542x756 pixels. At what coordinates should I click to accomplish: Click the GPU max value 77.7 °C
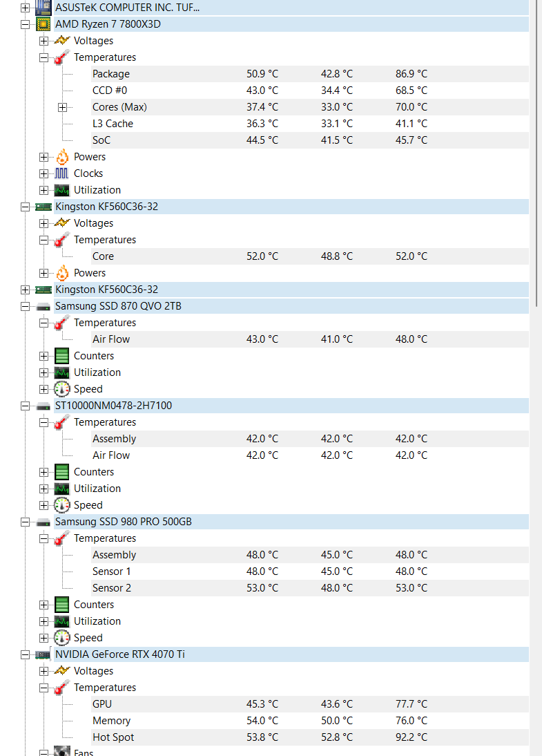pyautogui.click(x=412, y=704)
